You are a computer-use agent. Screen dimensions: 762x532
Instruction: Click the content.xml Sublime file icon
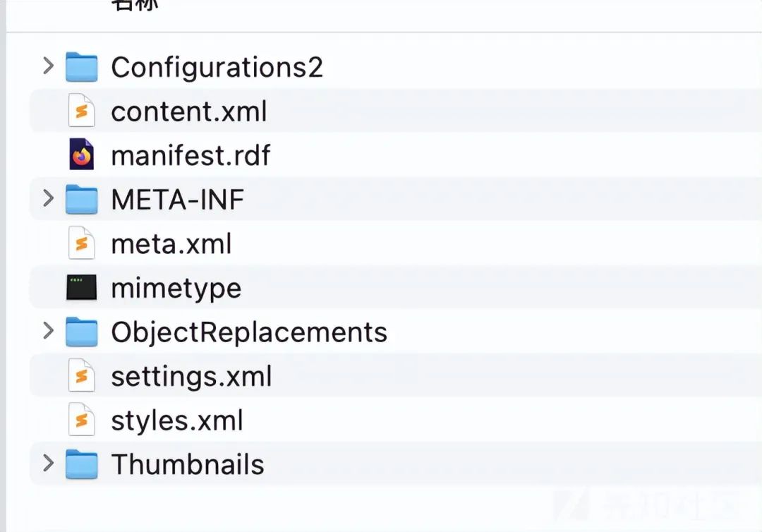pos(82,111)
